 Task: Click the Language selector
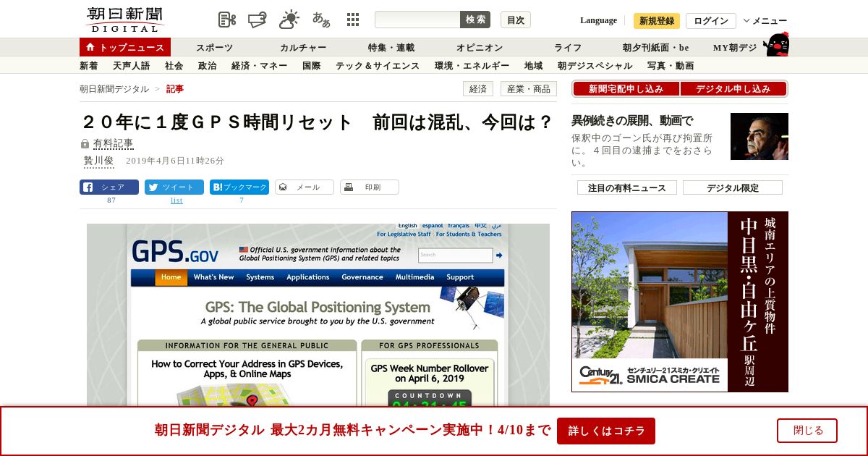(598, 20)
